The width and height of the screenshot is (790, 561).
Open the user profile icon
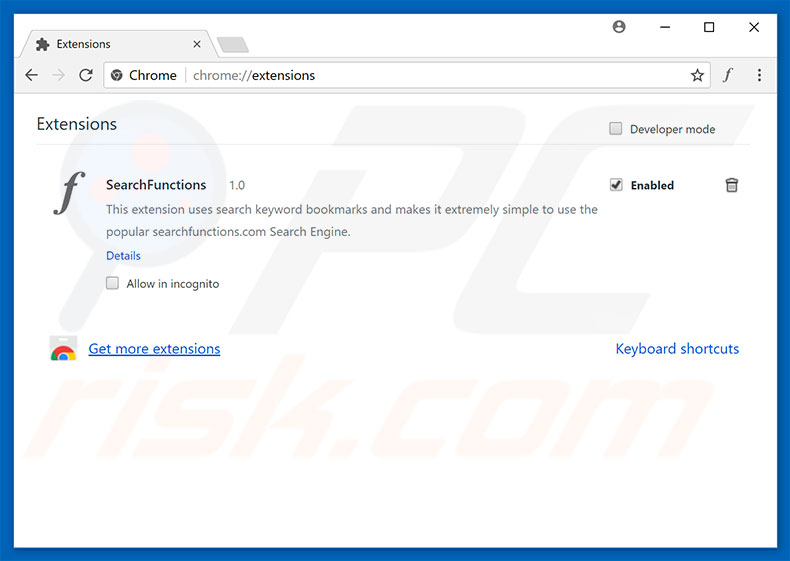[619, 27]
